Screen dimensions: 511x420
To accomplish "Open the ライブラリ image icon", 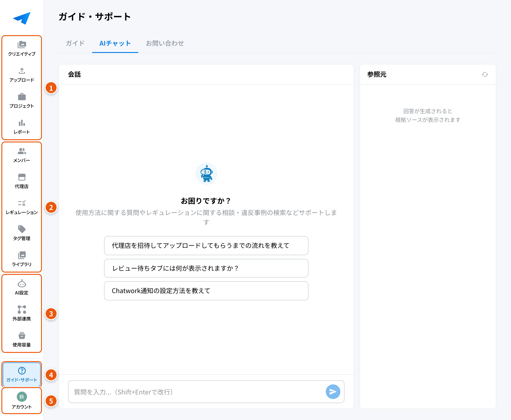I will [x=22, y=255].
